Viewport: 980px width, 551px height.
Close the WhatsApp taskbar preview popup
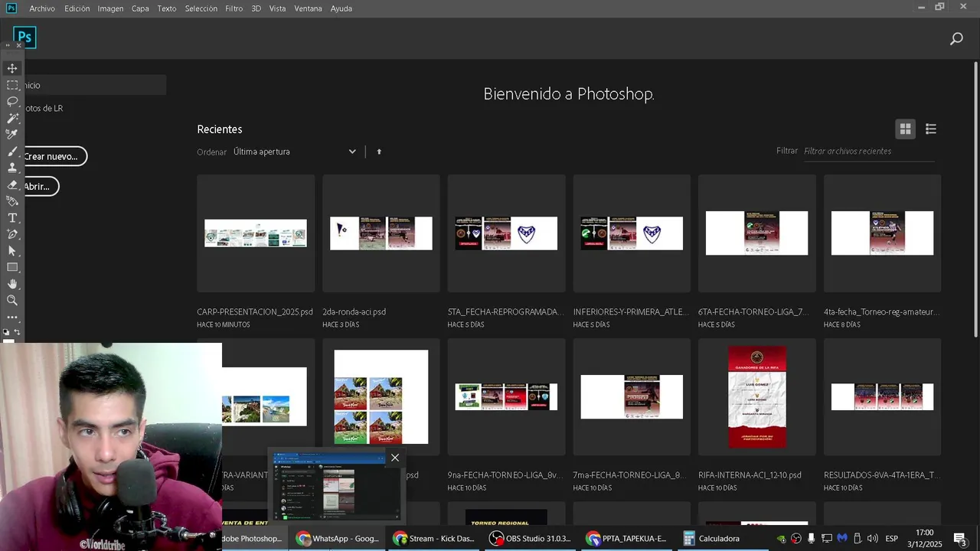pyautogui.click(x=394, y=458)
